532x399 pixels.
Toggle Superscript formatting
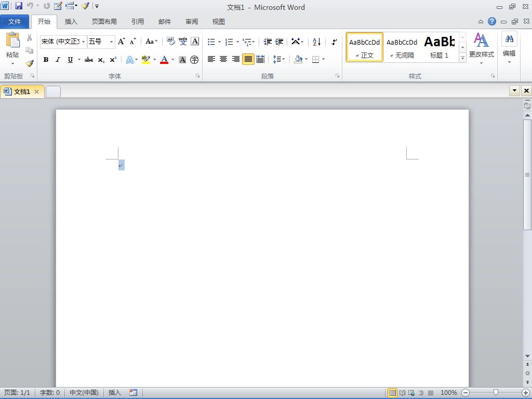tap(113, 60)
